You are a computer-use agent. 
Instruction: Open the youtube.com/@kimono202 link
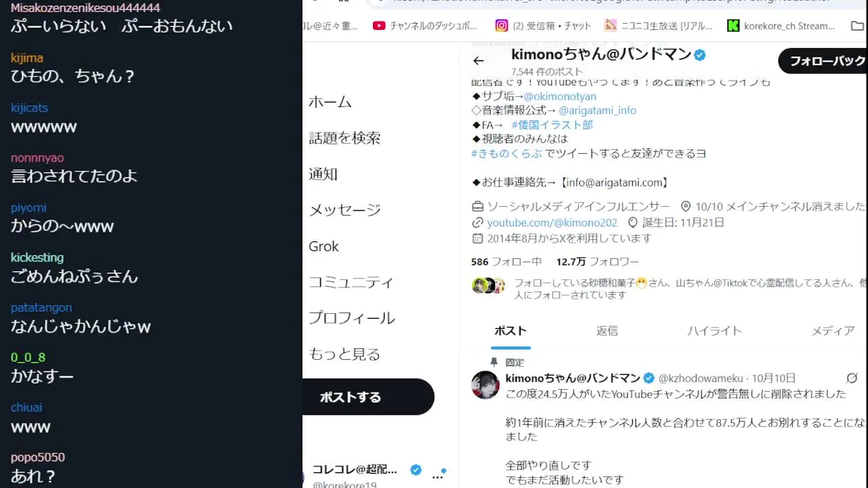[x=552, y=222]
